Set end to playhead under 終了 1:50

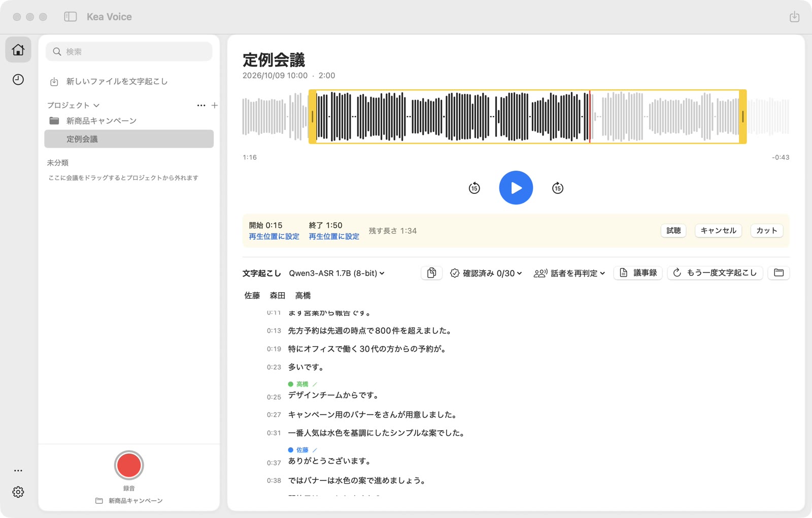pos(334,236)
